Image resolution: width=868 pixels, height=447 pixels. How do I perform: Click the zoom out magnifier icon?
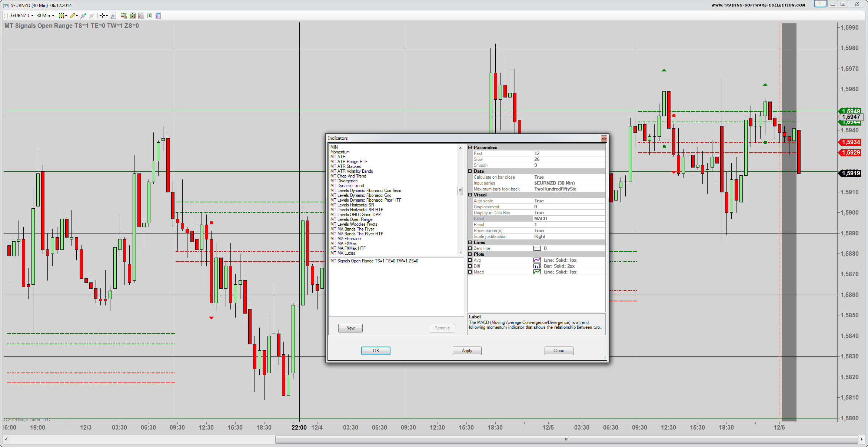92,16
